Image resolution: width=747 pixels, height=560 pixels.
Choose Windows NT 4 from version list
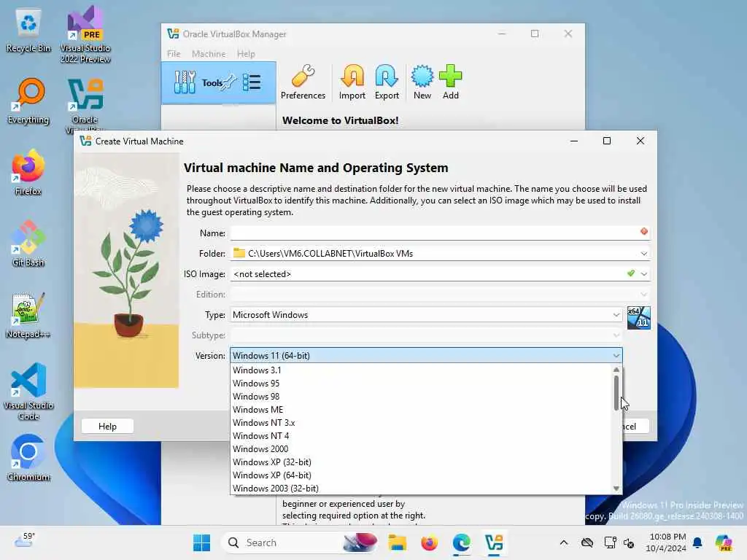pyautogui.click(x=421, y=436)
